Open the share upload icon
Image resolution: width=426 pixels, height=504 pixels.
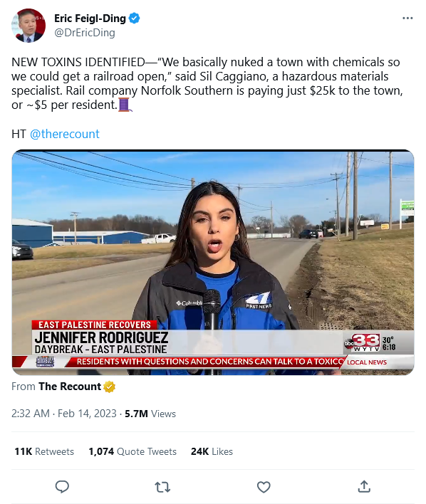(364, 487)
